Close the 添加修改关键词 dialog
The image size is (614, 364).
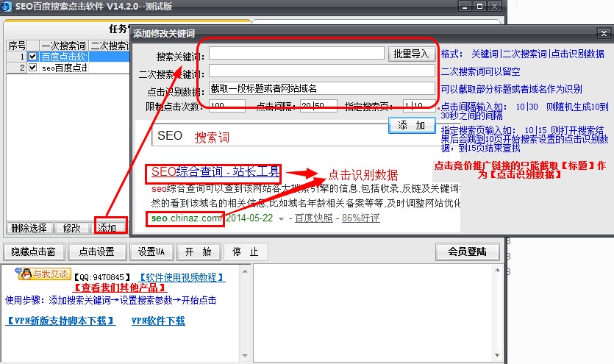(603, 34)
